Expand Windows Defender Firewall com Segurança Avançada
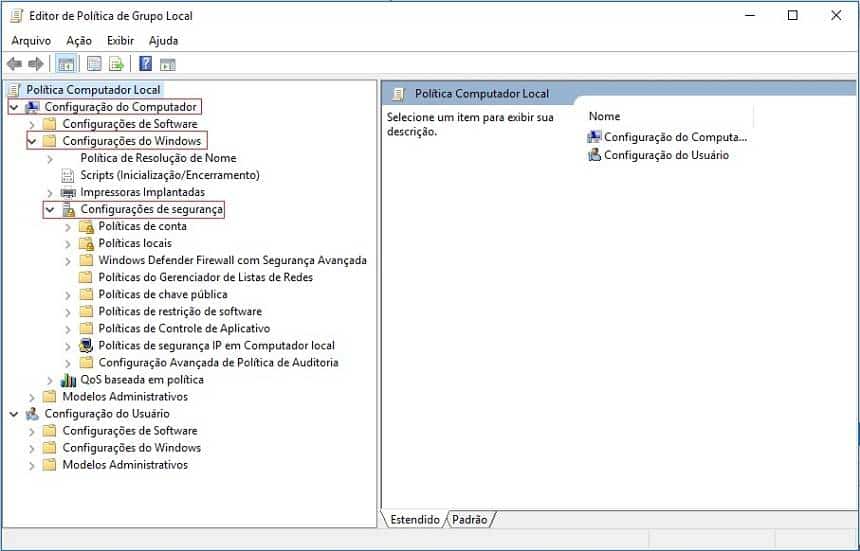 [68, 261]
